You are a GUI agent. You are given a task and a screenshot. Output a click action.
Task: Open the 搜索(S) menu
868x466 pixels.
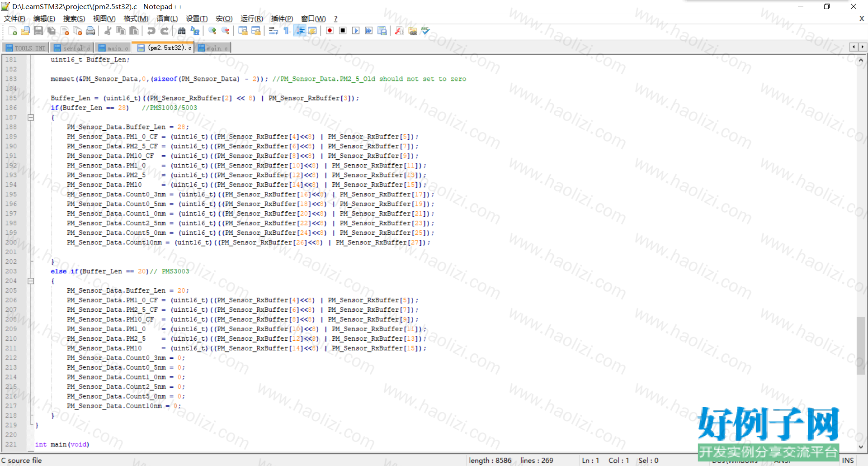tap(74, 19)
